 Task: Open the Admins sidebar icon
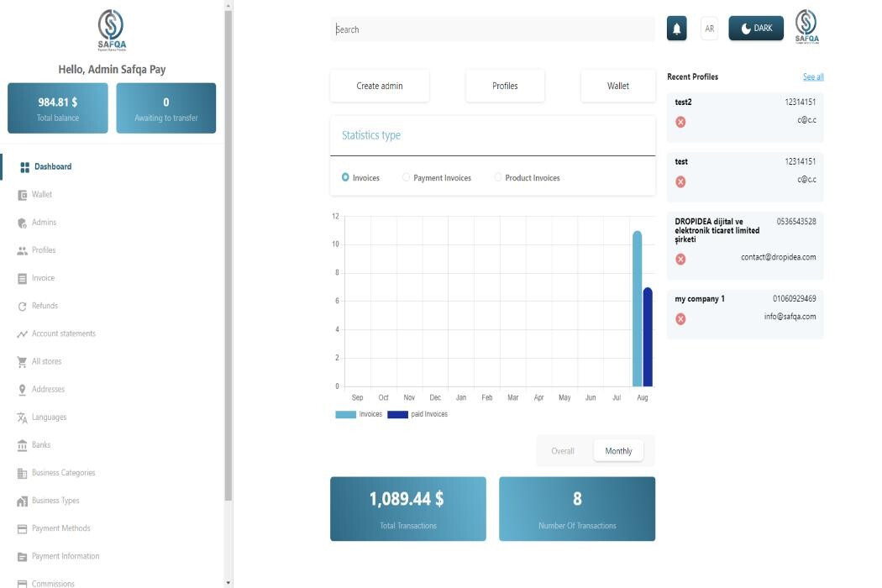[23, 223]
